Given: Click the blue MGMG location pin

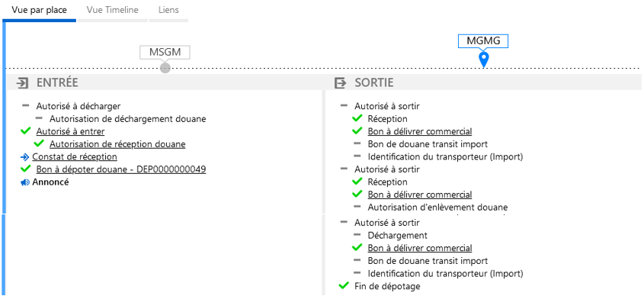Looking at the screenshot, I should 484,60.
